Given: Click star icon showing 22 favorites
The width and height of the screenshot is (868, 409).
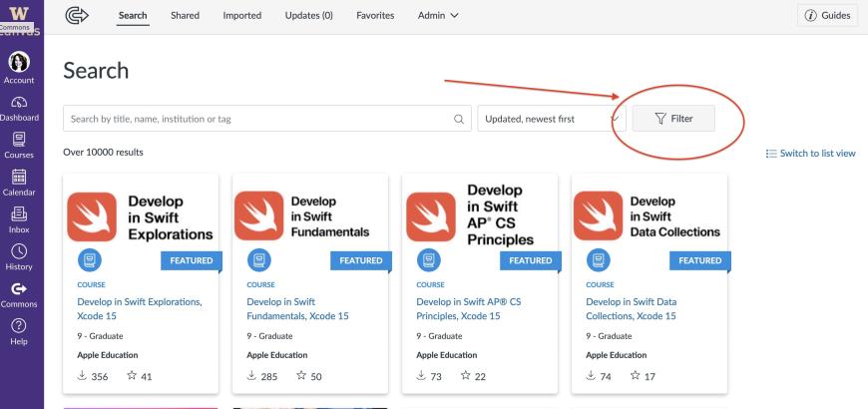Looking at the screenshot, I should (x=466, y=375).
